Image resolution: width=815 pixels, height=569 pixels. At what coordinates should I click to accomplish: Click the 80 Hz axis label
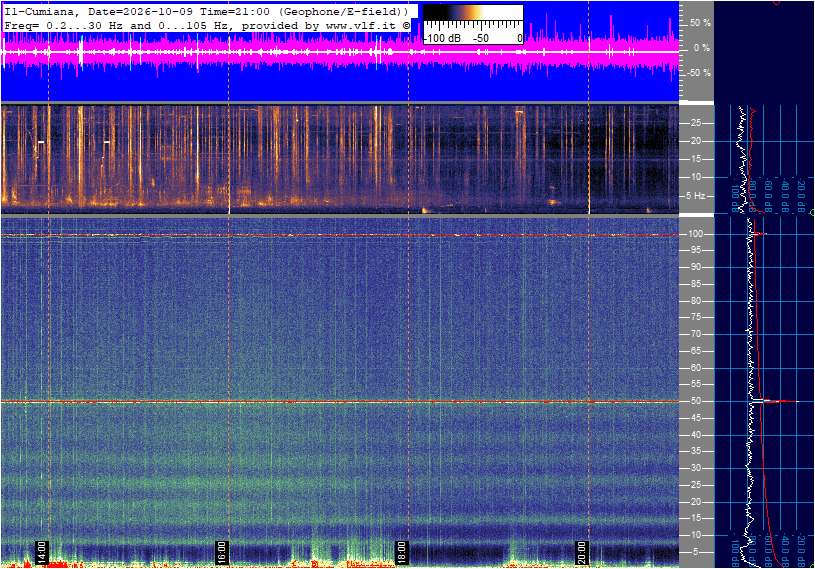(695, 301)
